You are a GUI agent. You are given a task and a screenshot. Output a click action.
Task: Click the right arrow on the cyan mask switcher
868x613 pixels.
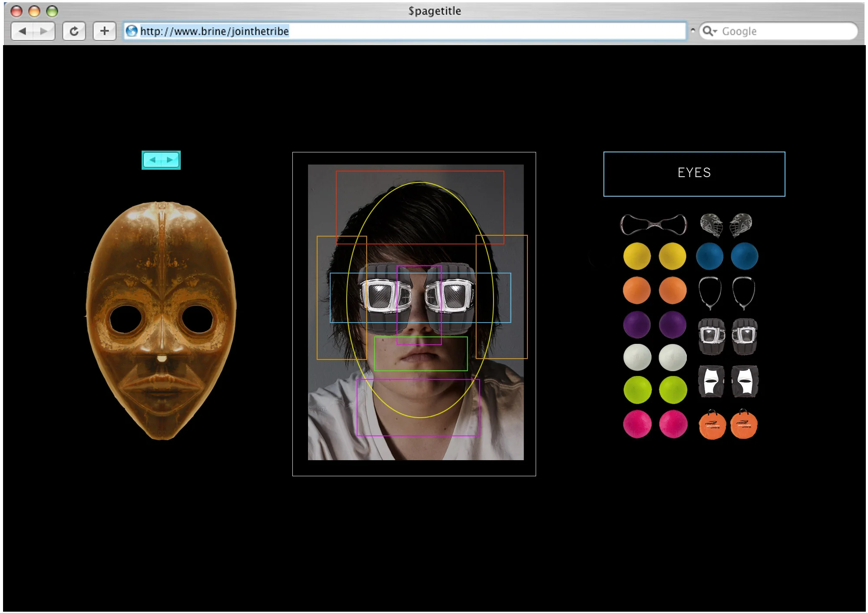pyautogui.click(x=170, y=160)
